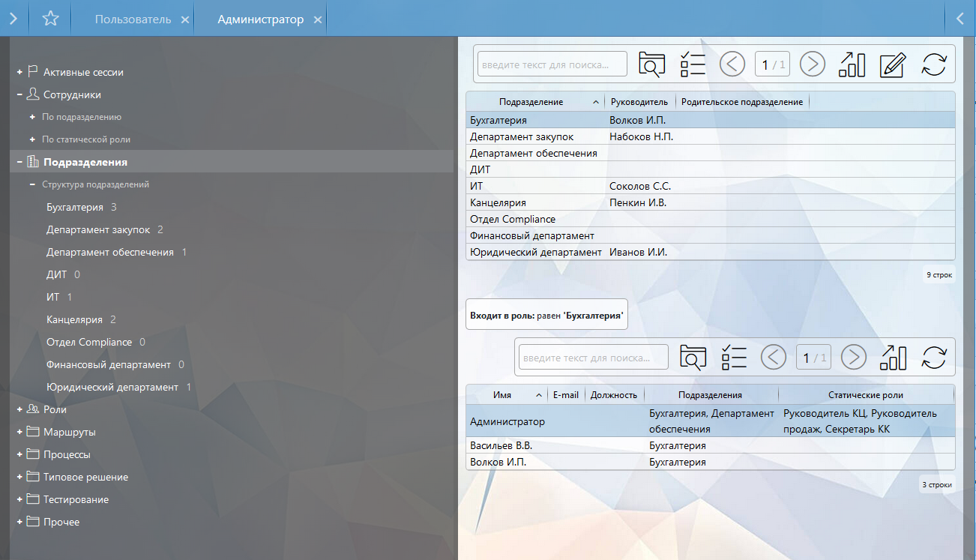976x560 pixels.
Task: Collapse the Сотрудники tree node
Action: [x=19, y=94]
